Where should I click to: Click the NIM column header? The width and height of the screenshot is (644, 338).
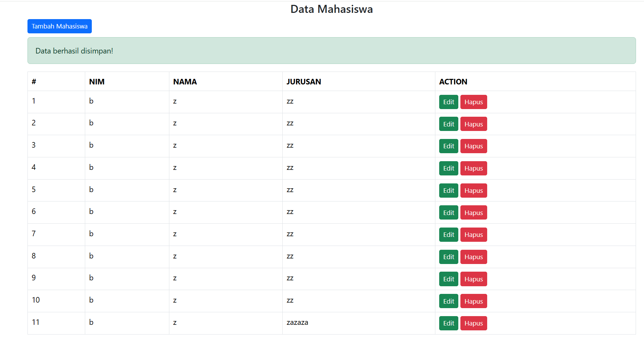[x=97, y=82]
